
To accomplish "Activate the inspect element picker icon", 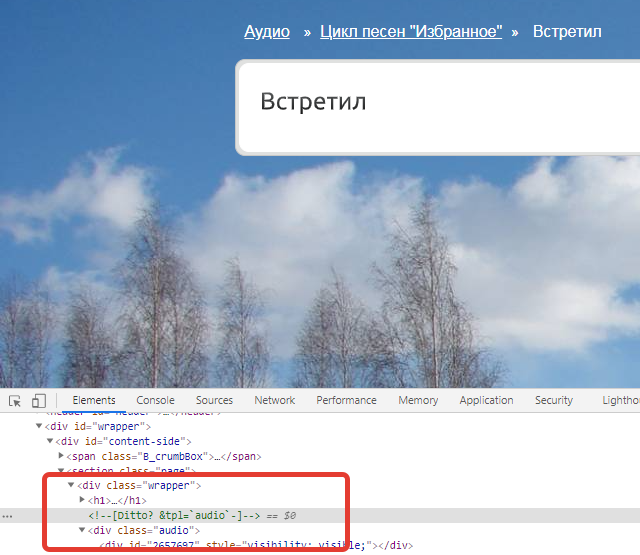I will pyautogui.click(x=15, y=401).
